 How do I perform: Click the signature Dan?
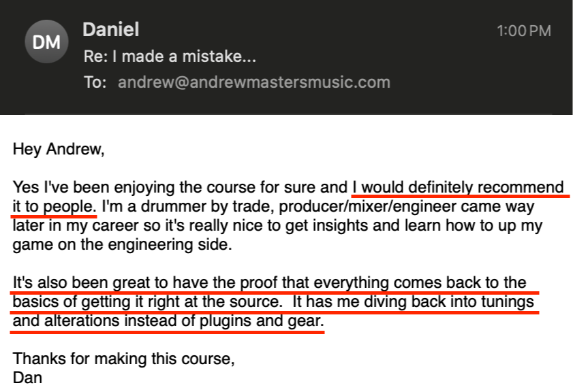click(x=27, y=378)
